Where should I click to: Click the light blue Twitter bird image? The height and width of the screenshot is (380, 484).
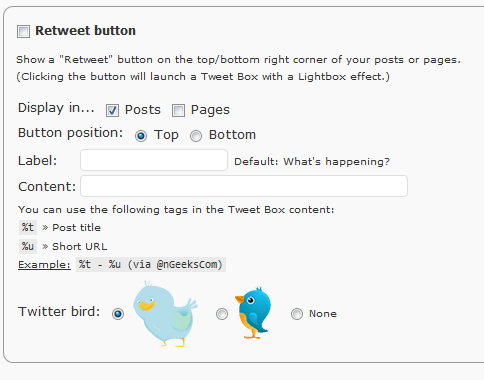click(x=165, y=314)
